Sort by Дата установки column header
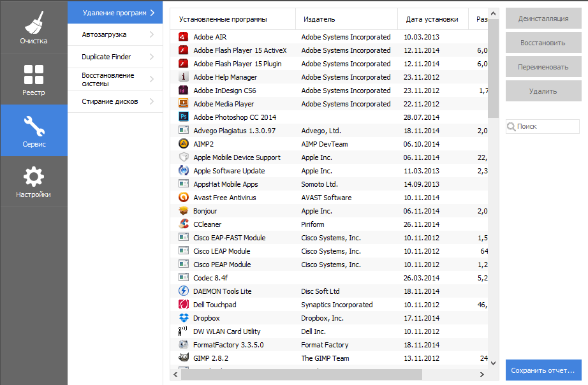The image size is (588, 385). pos(432,19)
